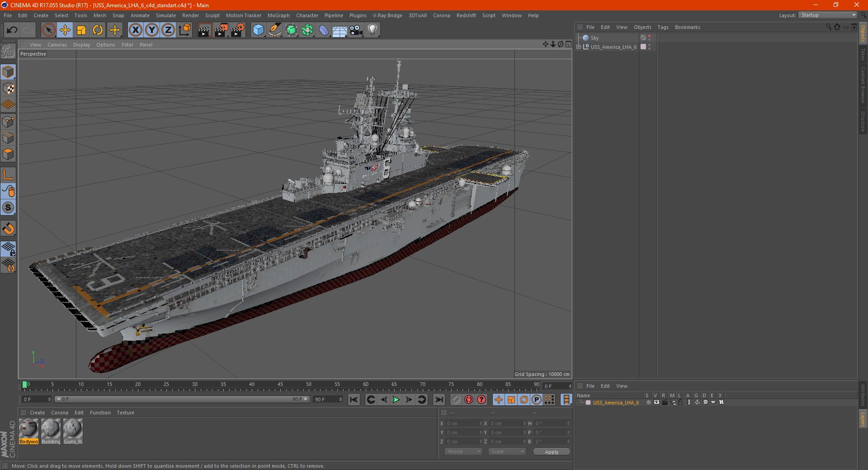This screenshot has width=868, height=470.
Task: Switch to the Content Browser side tab
Action: click(x=863, y=85)
